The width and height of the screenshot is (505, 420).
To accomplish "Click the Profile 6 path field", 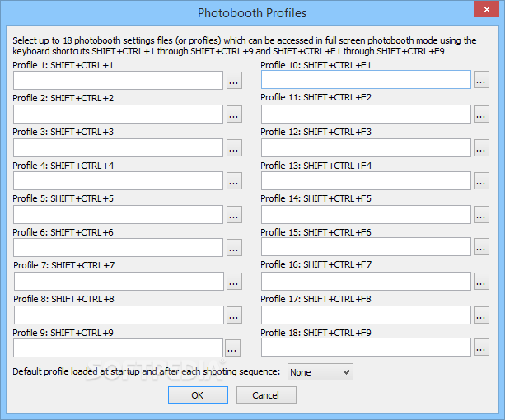I will click(x=118, y=248).
